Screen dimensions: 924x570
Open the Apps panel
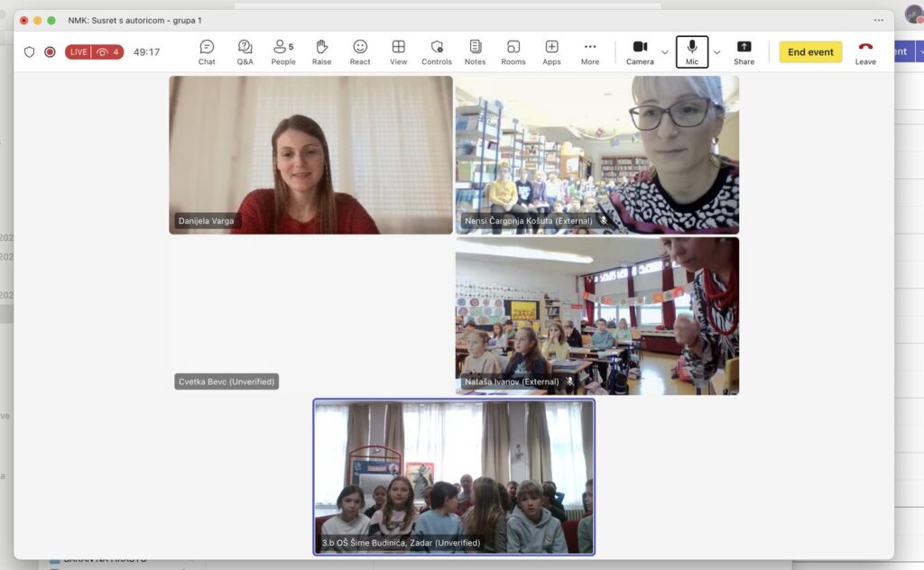[x=551, y=52]
